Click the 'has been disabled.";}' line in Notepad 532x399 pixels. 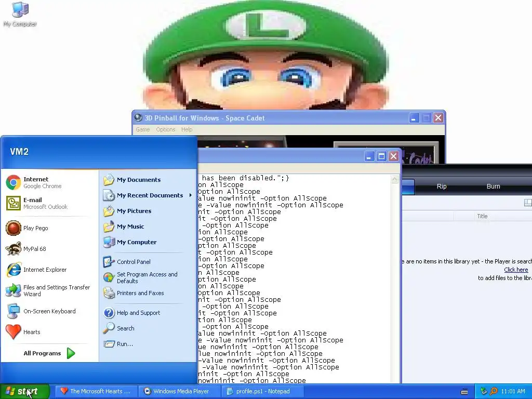coord(245,178)
